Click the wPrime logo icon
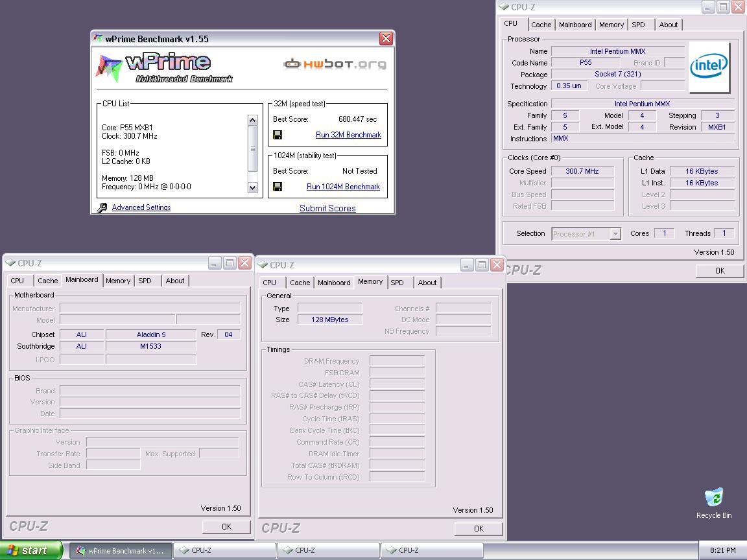The width and height of the screenshot is (747, 560). coord(109,68)
